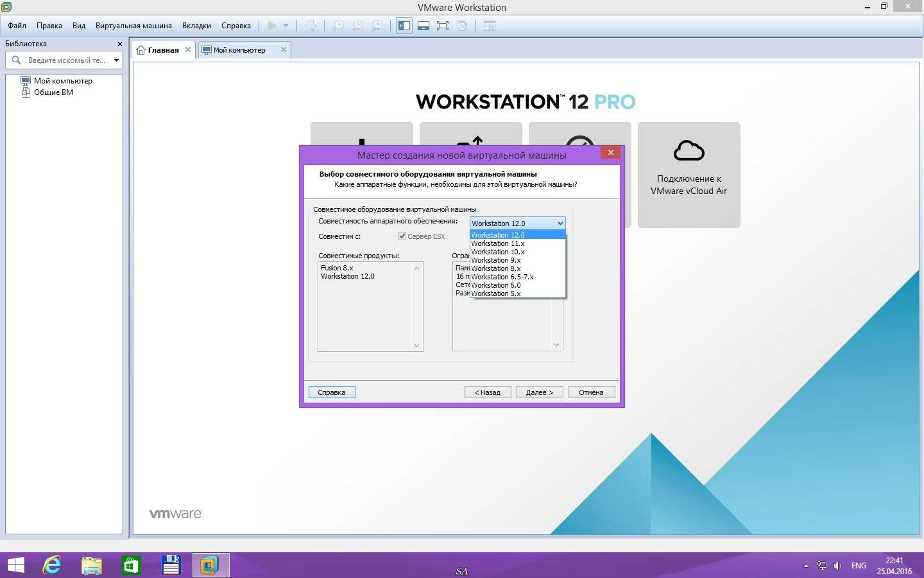
Task: Click the console view toolbar icon
Action: coord(490,26)
